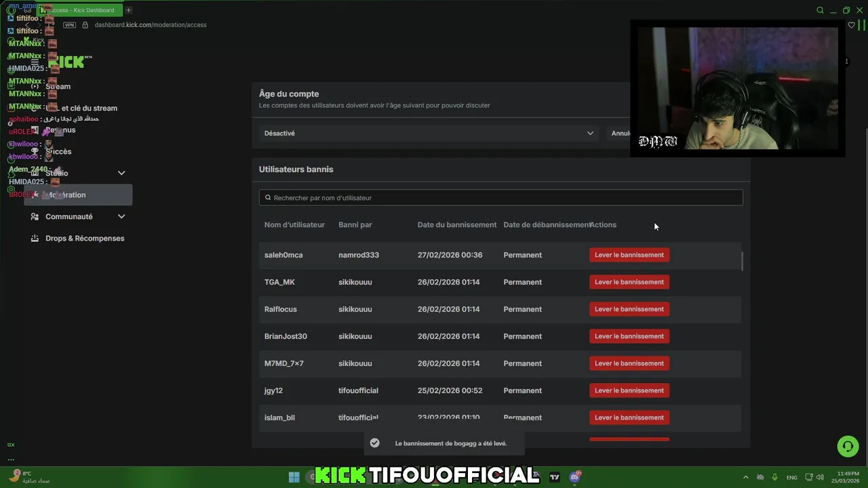Click the Nom d'utilisateur column header
The width and height of the screenshot is (868, 488).
click(294, 225)
